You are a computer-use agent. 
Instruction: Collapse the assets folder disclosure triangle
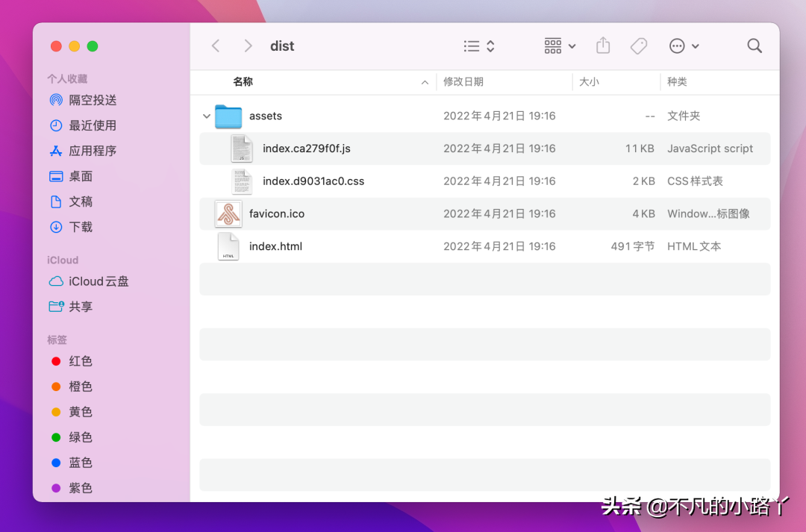[206, 116]
